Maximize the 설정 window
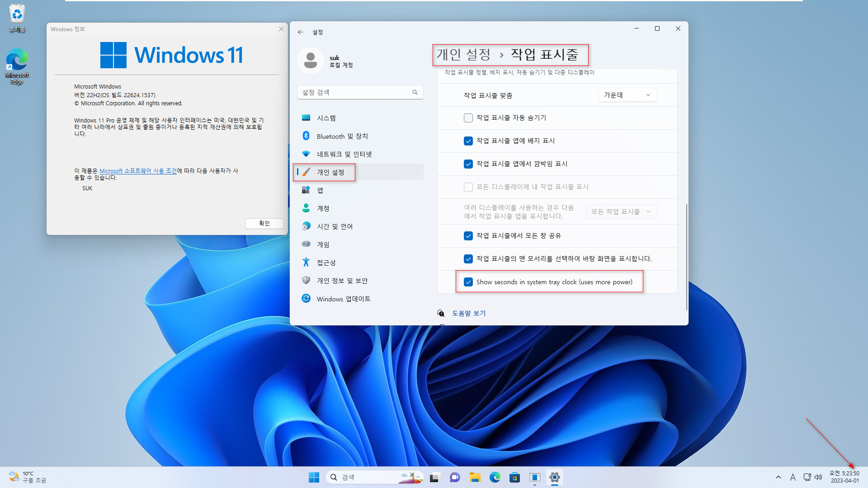Viewport: 868px width, 488px height. 657,28
